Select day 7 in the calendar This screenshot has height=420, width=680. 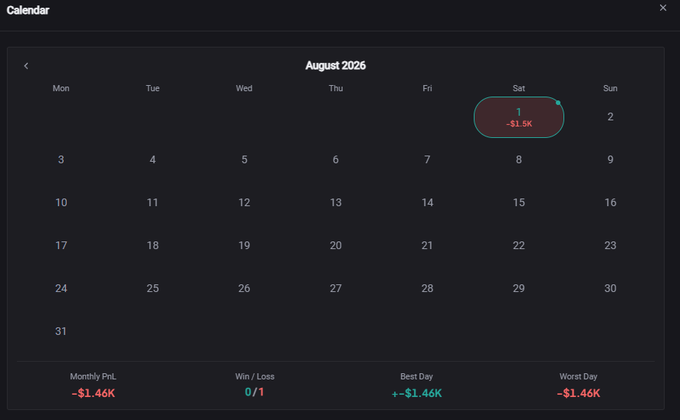coord(427,160)
